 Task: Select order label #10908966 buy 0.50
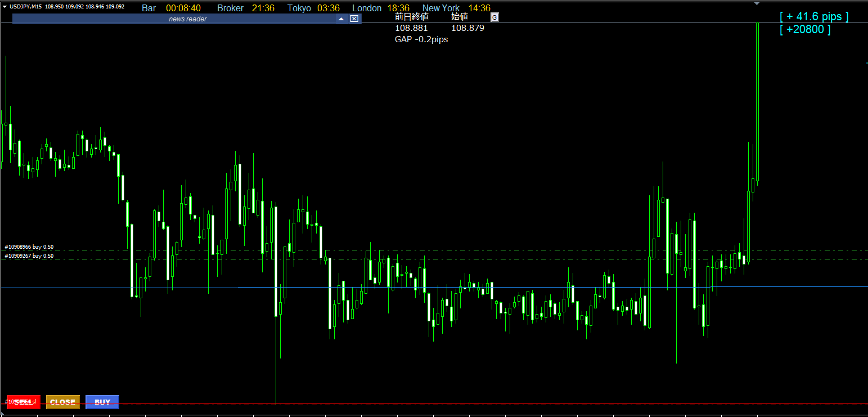point(29,247)
